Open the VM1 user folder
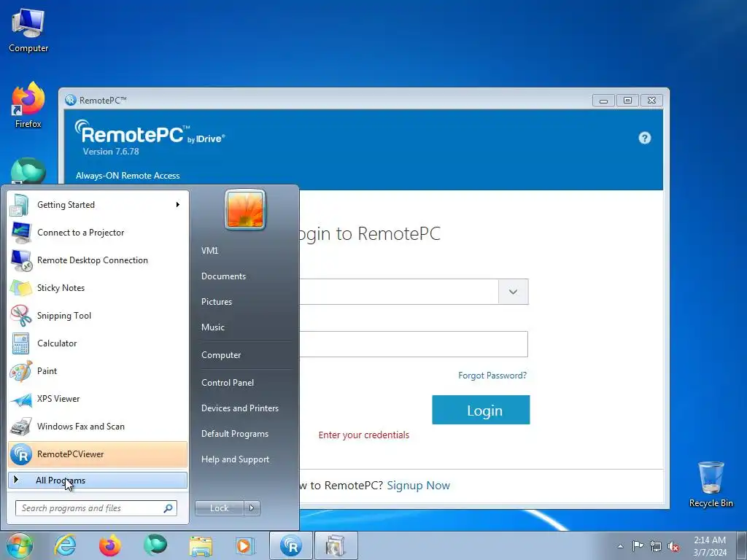 click(x=209, y=251)
